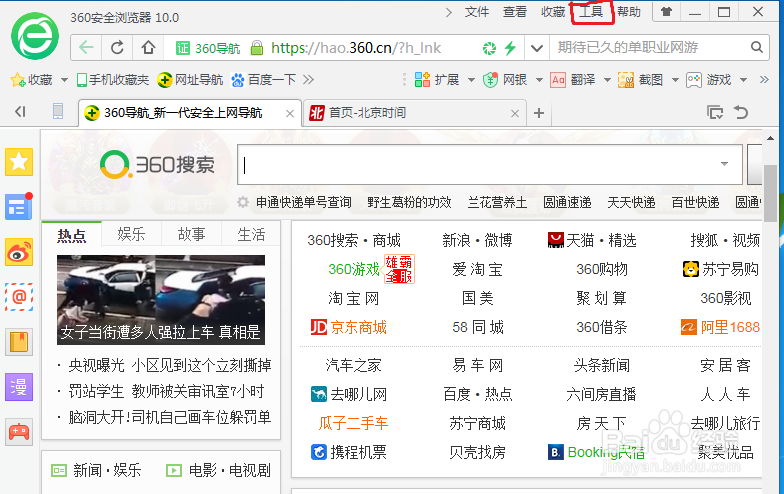Show more toolbar items at far right
This screenshot has width=784, height=494.
tap(764, 80)
